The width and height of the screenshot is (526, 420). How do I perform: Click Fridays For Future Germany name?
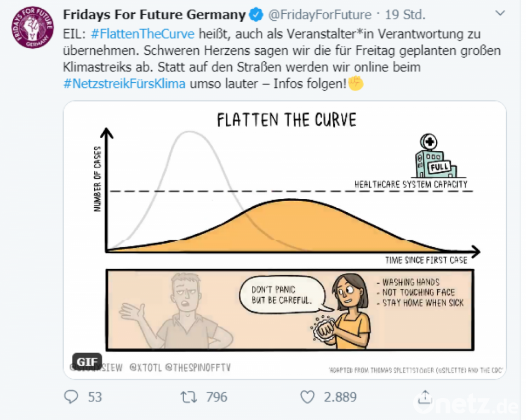(154, 14)
